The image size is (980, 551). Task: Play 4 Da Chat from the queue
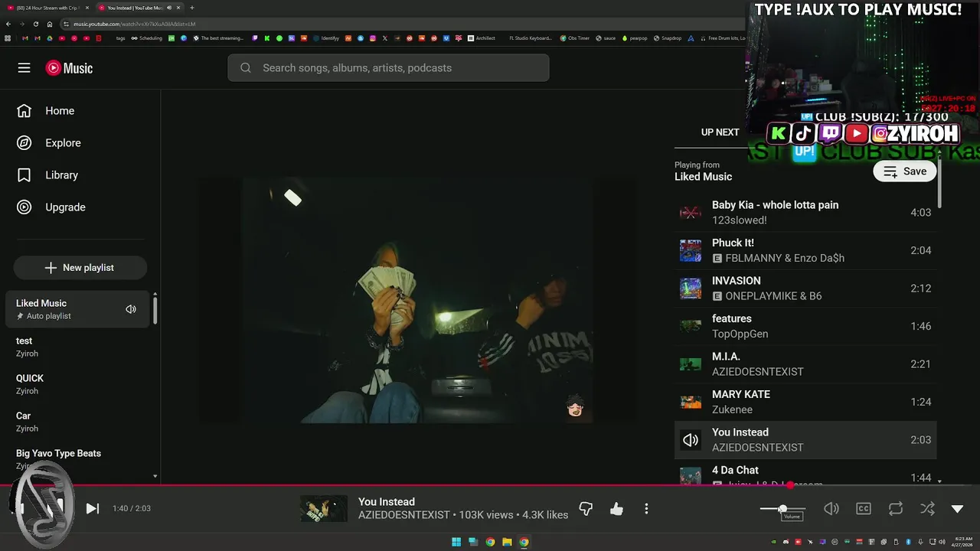[805, 474]
